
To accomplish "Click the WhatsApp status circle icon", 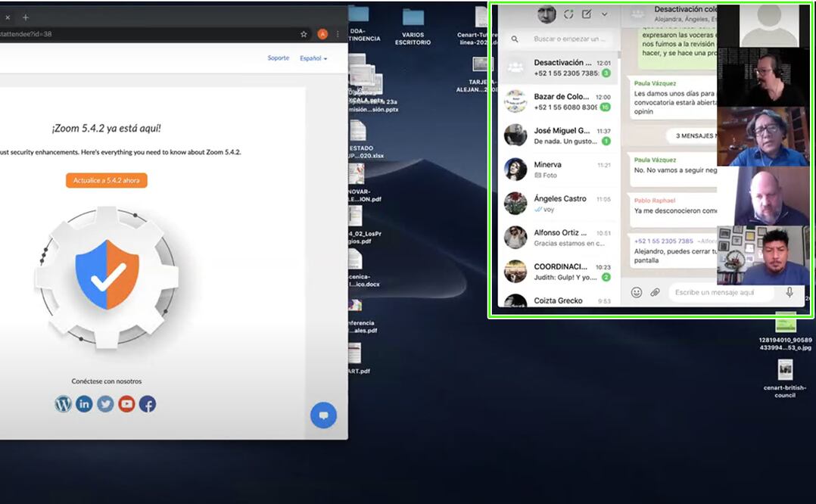I will click(x=568, y=14).
